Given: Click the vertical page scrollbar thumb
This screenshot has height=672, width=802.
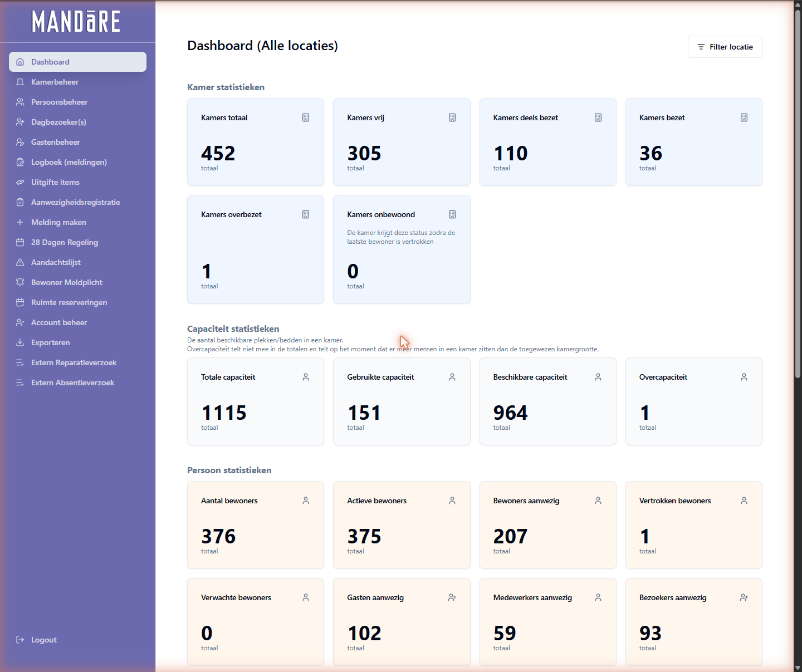Looking at the screenshot, I should click(798, 194).
